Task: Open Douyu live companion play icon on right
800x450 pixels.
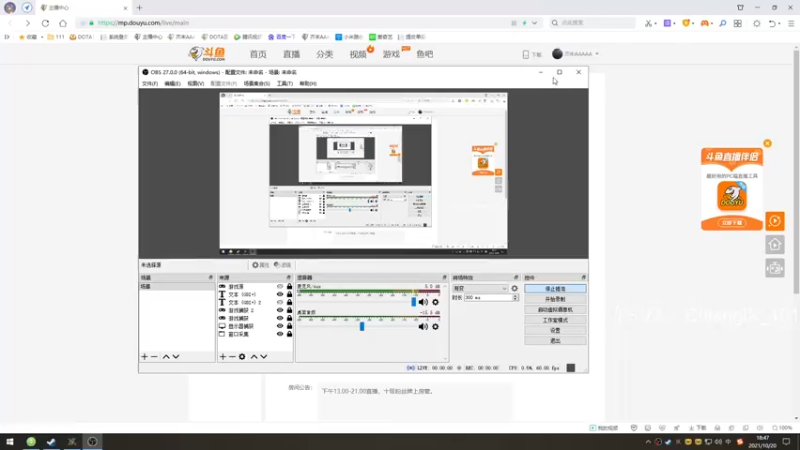Action: pyautogui.click(x=774, y=221)
